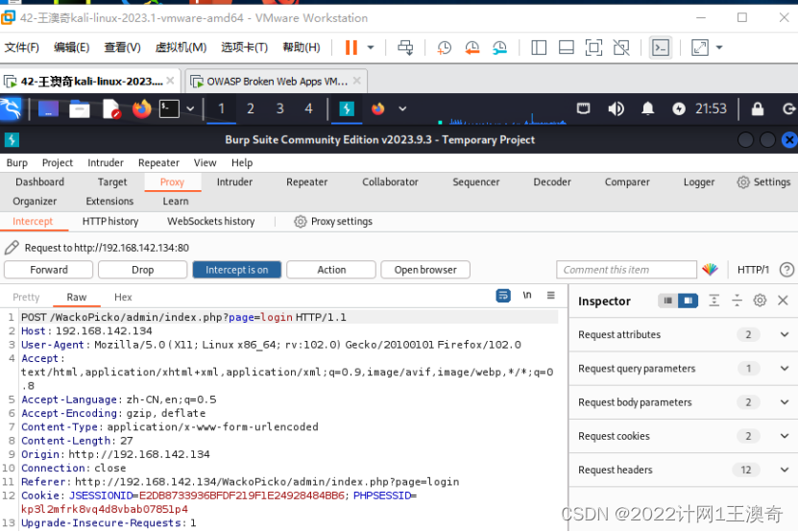The image size is (798, 532).
Task: Switch to the Decoder tab
Action: click(551, 182)
